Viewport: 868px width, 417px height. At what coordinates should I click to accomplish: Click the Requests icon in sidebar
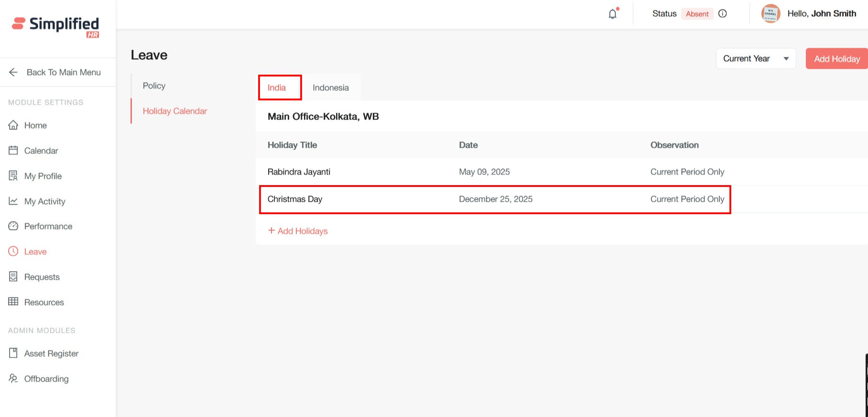pyautogui.click(x=13, y=277)
